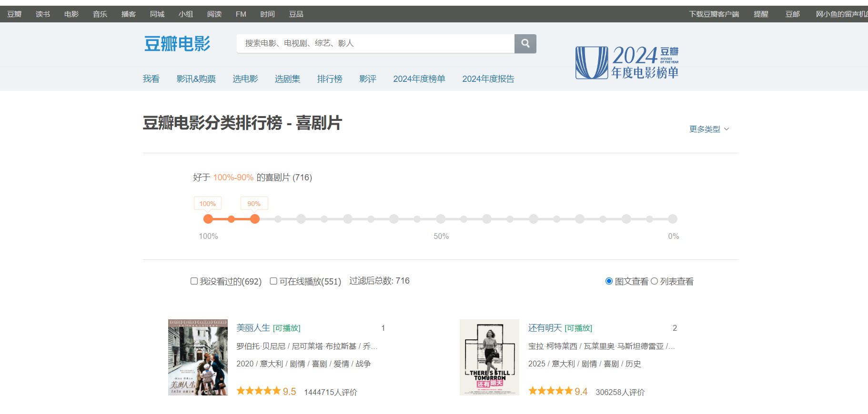Open the 美丽人生 title link
Image resolution: width=868 pixels, height=414 pixels.
point(253,328)
